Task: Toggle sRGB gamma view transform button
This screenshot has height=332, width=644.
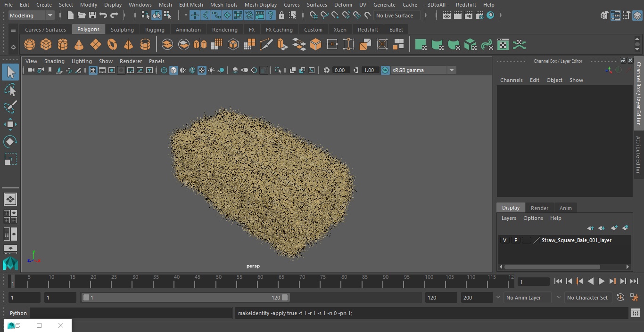Action: point(385,70)
